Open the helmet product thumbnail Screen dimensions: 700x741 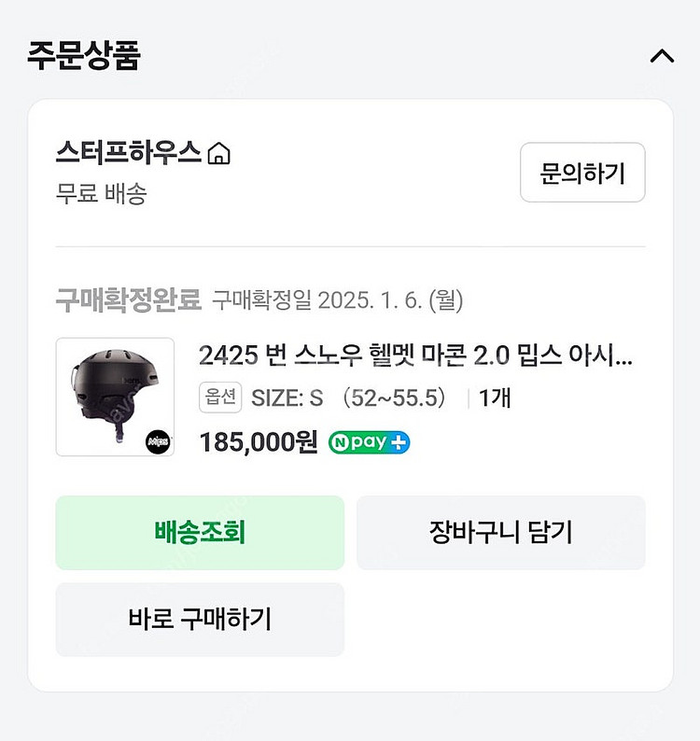click(115, 397)
